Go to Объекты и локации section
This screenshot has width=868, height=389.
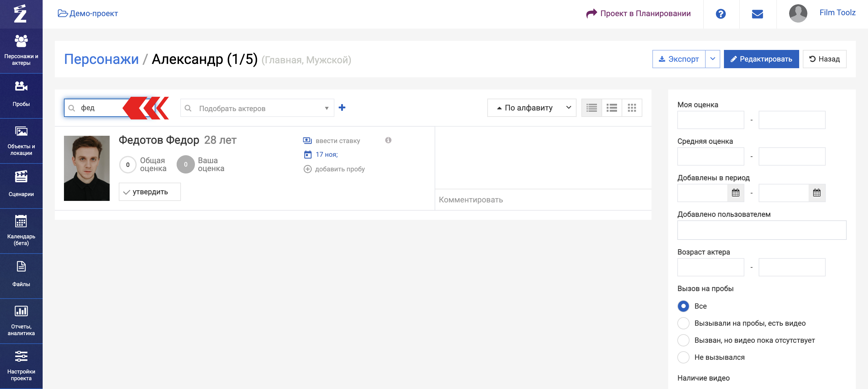point(21,141)
